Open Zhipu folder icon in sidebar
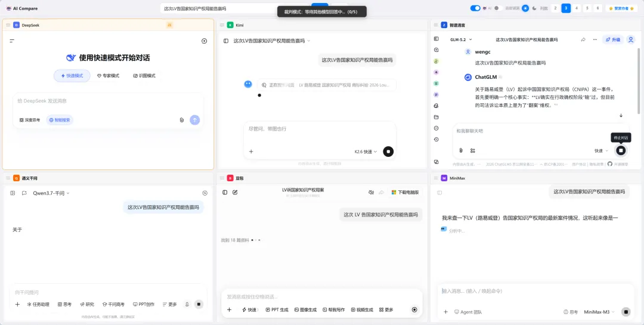 pos(436,117)
